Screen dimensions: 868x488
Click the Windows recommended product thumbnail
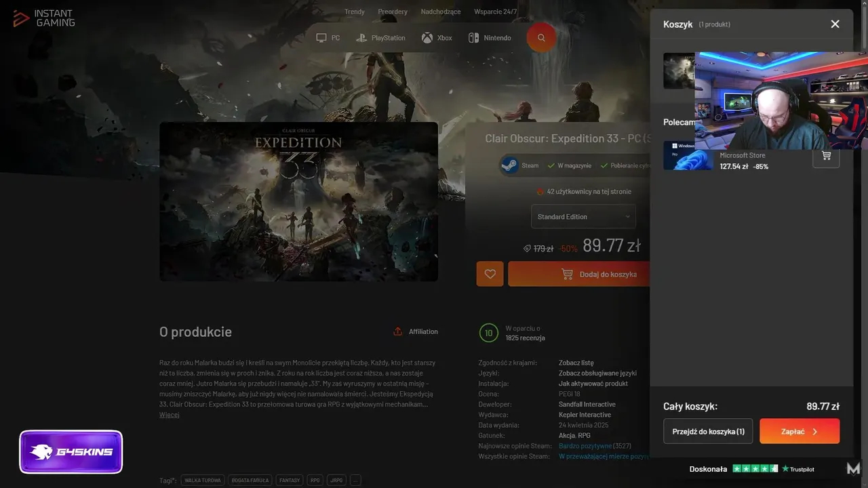click(x=688, y=155)
